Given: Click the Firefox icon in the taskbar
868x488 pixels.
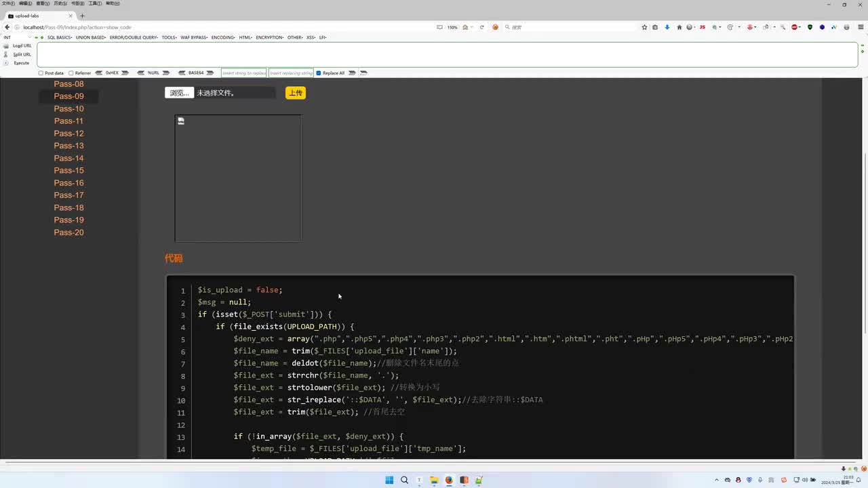Looking at the screenshot, I should [449, 480].
